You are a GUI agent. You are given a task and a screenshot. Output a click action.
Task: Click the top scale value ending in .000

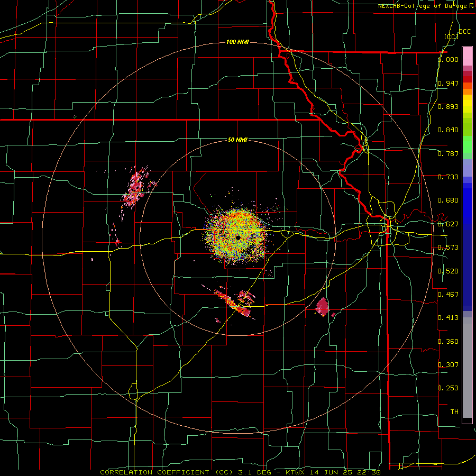[x=448, y=59]
